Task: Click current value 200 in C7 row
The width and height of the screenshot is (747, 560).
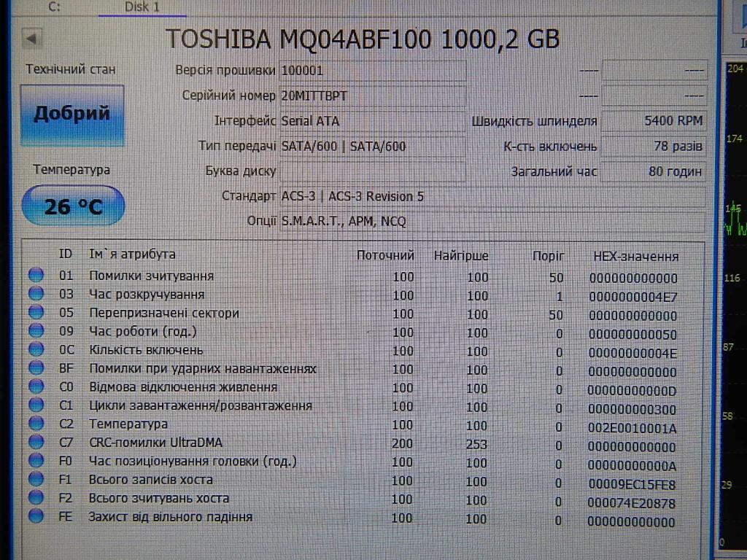Action: point(403,443)
